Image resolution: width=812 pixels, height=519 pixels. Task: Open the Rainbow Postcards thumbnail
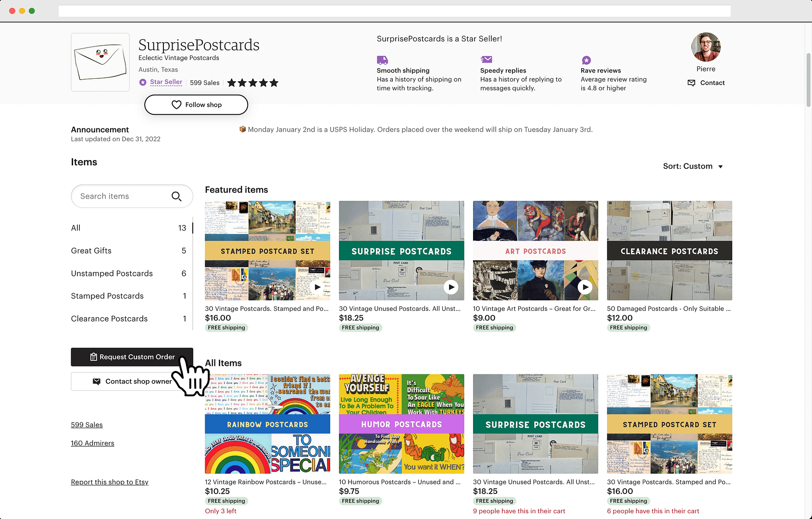coord(267,424)
